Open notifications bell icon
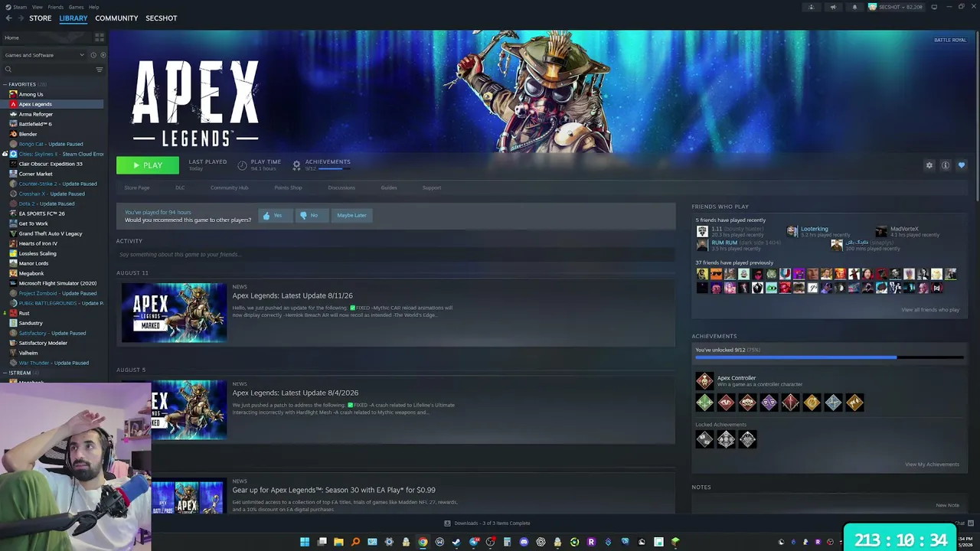The image size is (980, 551). point(854,7)
